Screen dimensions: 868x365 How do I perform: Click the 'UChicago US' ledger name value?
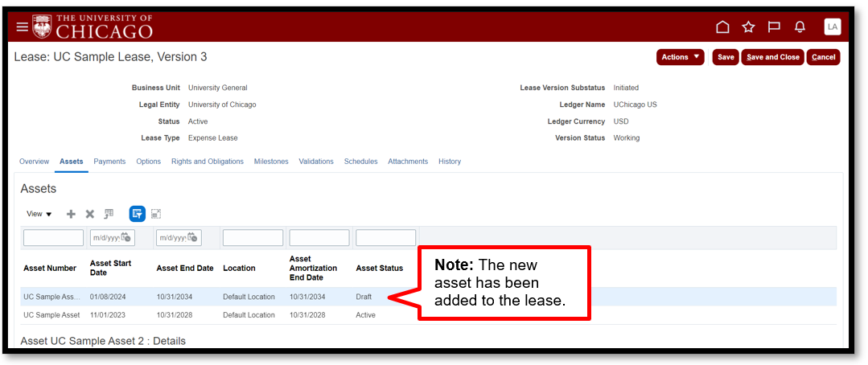(635, 105)
